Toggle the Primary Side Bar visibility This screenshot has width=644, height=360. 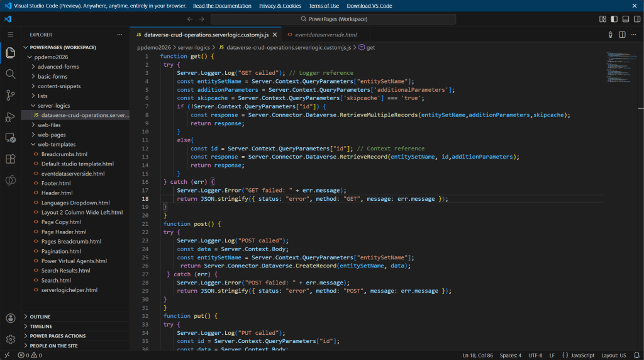point(614,19)
